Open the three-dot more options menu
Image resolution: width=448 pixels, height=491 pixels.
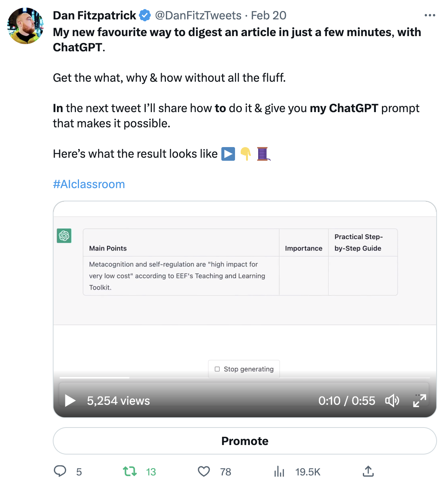430,16
